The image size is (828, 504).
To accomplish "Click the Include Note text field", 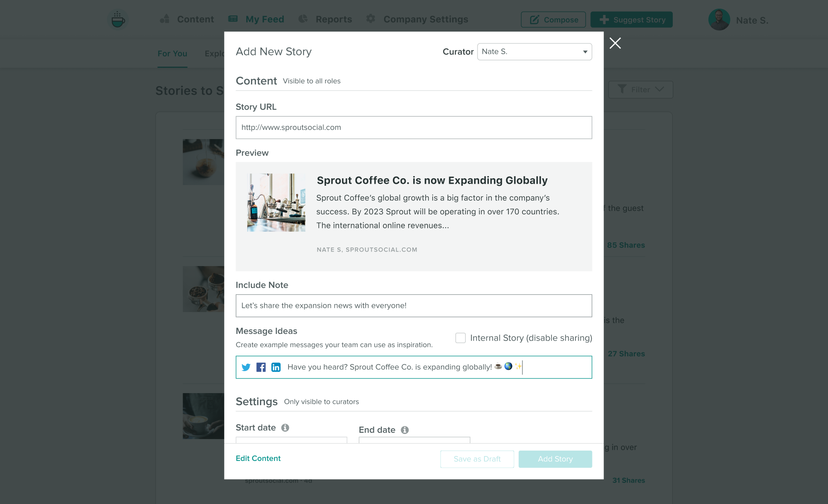I will click(x=414, y=305).
